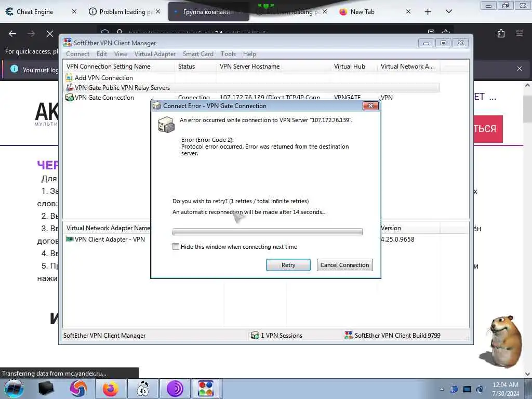Screen dimensions: 532x399
Task: Open the Connect menu in SoftEther
Action: (x=78, y=54)
